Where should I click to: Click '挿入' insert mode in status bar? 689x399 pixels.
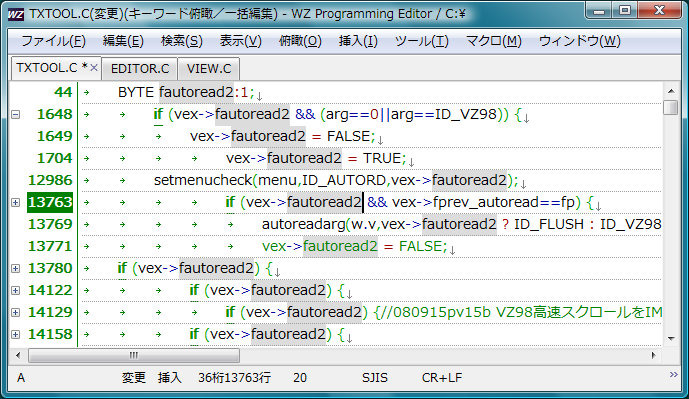(170, 378)
